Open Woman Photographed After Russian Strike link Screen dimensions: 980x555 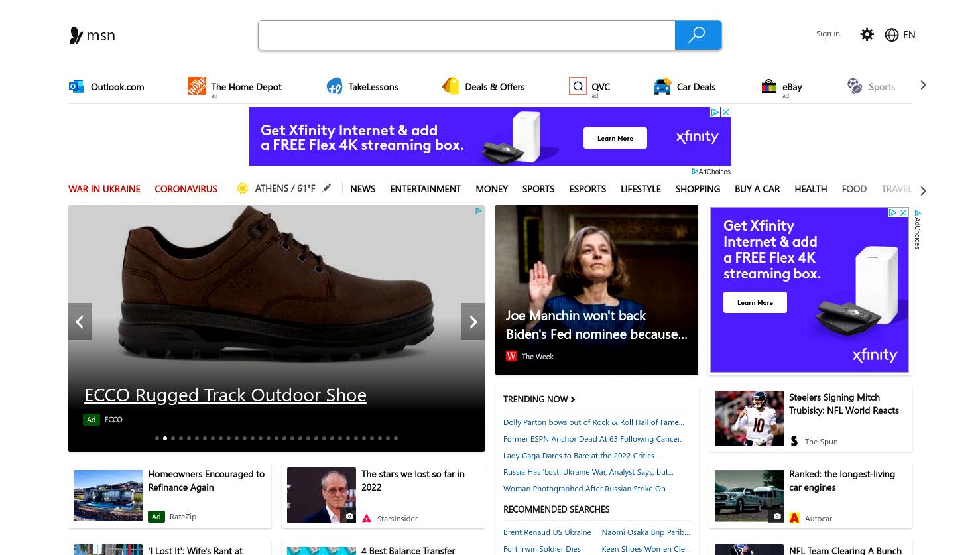[x=587, y=489]
